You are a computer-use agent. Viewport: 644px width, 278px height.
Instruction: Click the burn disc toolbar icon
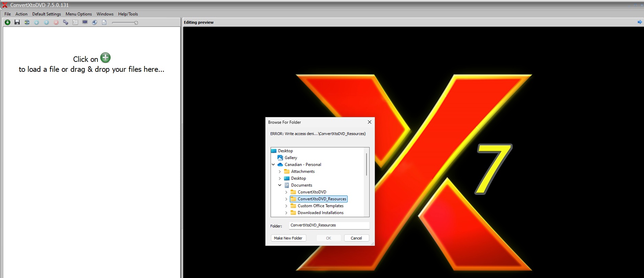pos(95,22)
